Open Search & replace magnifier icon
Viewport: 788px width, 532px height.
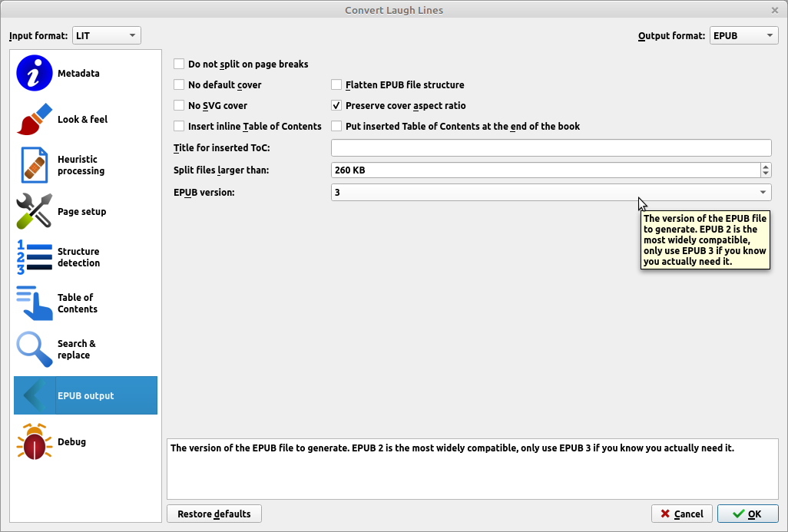35,350
